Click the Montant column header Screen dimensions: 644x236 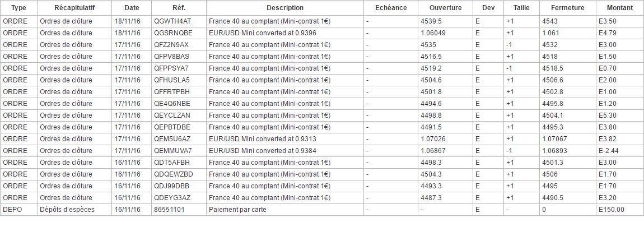point(620,8)
